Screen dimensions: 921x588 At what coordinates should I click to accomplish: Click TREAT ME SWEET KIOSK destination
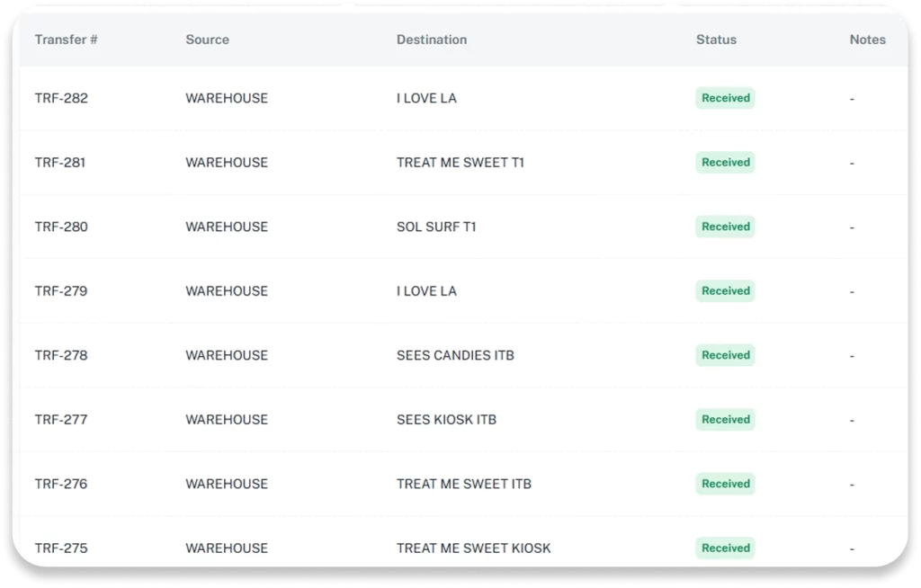473,548
